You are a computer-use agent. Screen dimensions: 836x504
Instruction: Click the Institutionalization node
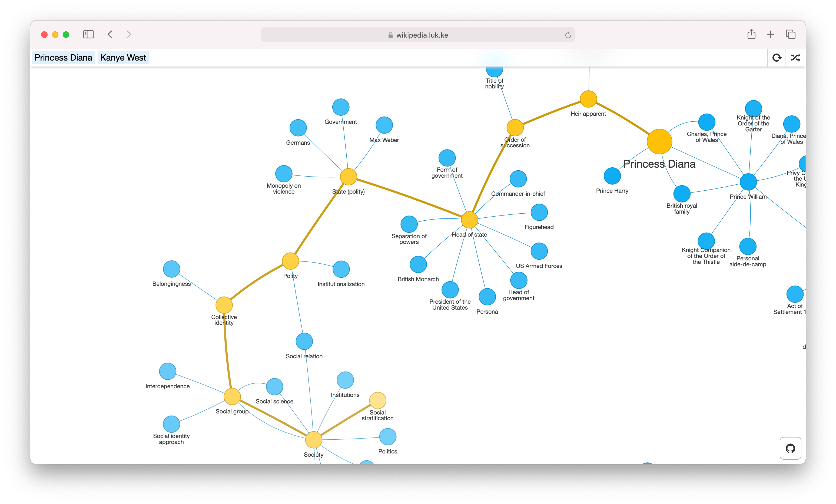point(341,269)
